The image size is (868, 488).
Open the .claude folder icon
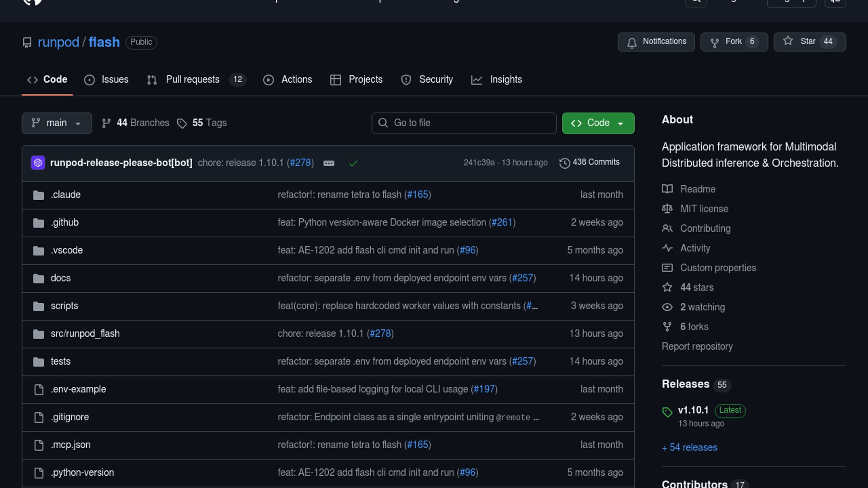39,195
